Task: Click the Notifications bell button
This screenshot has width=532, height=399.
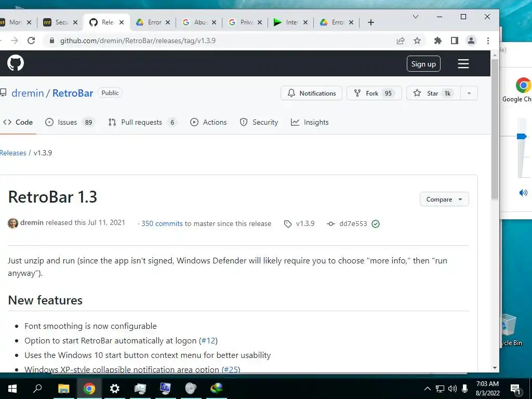Action: [x=311, y=94]
